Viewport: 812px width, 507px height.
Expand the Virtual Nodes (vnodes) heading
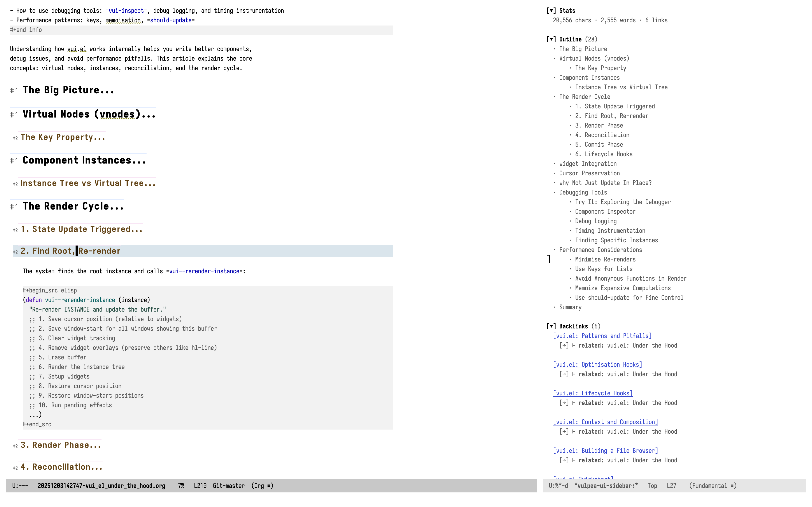(x=89, y=114)
